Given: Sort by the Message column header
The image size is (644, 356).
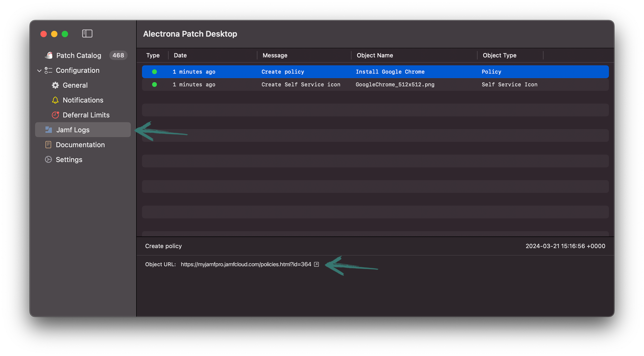Looking at the screenshot, I should [275, 55].
